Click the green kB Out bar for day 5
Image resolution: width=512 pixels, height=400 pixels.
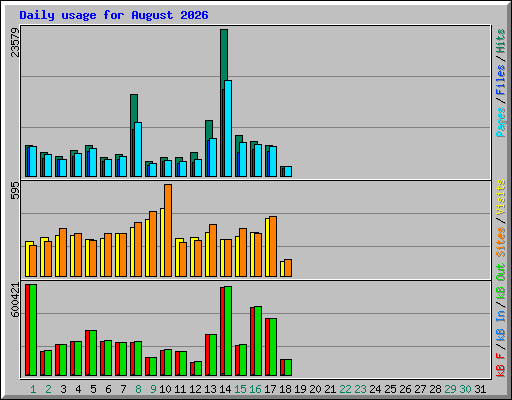(93, 353)
